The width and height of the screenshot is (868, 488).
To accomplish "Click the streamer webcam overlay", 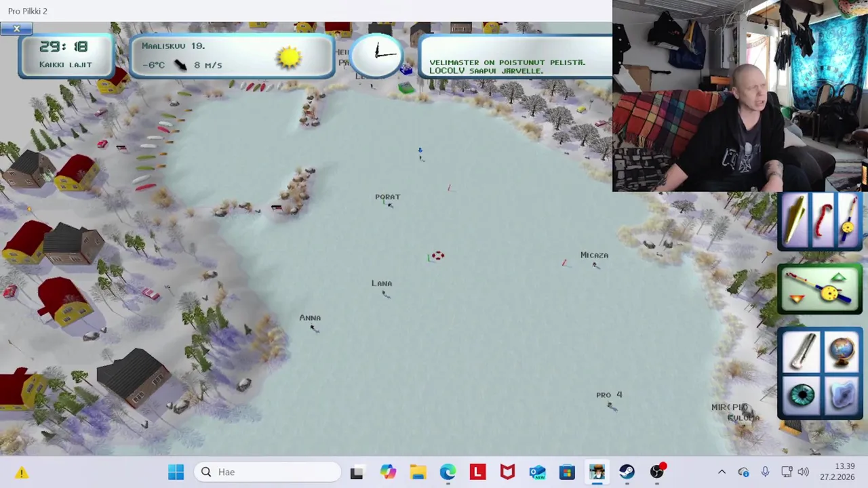I will click(740, 96).
